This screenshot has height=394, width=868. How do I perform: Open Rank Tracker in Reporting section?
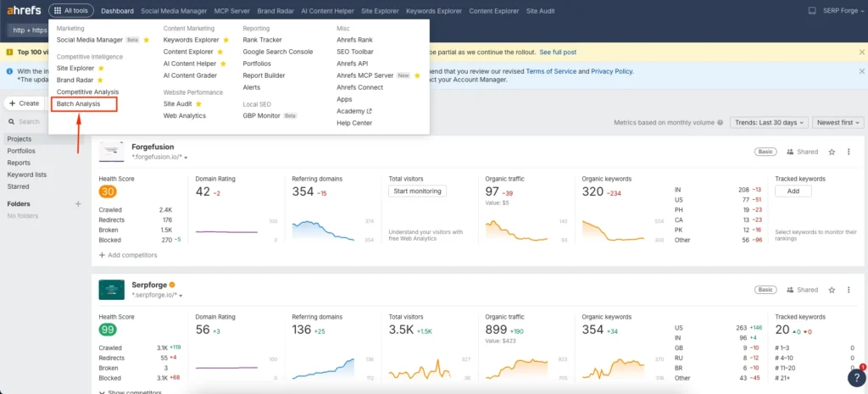click(262, 40)
